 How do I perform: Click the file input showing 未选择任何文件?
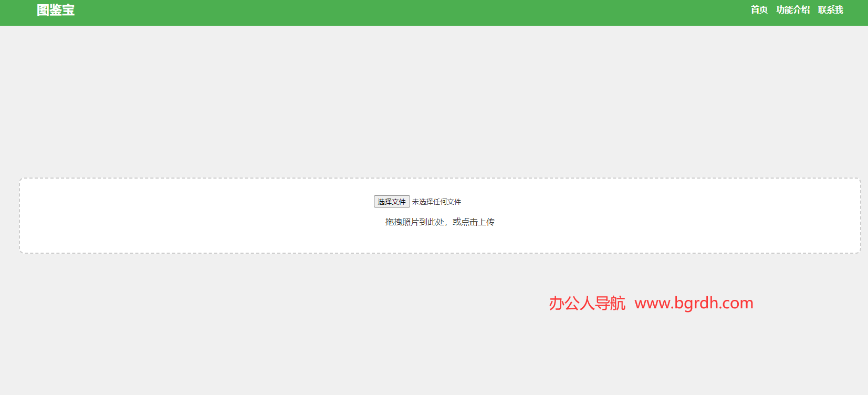click(x=417, y=202)
